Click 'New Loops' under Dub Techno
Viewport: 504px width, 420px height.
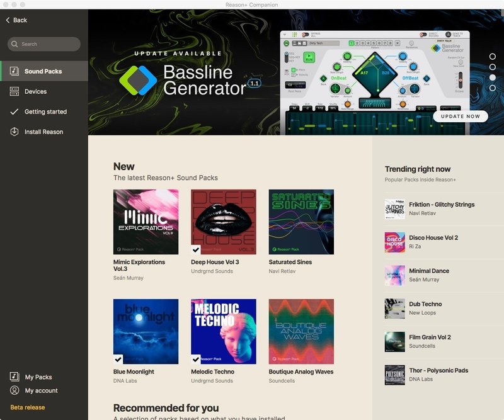pyautogui.click(x=422, y=313)
